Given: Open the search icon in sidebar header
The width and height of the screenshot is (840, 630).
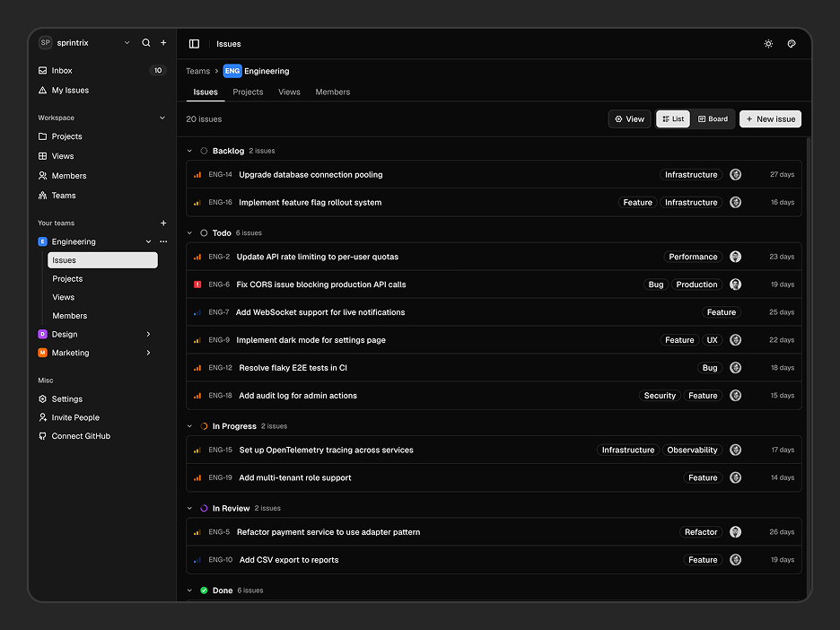Looking at the screenshot, I should tap(145, 43).
